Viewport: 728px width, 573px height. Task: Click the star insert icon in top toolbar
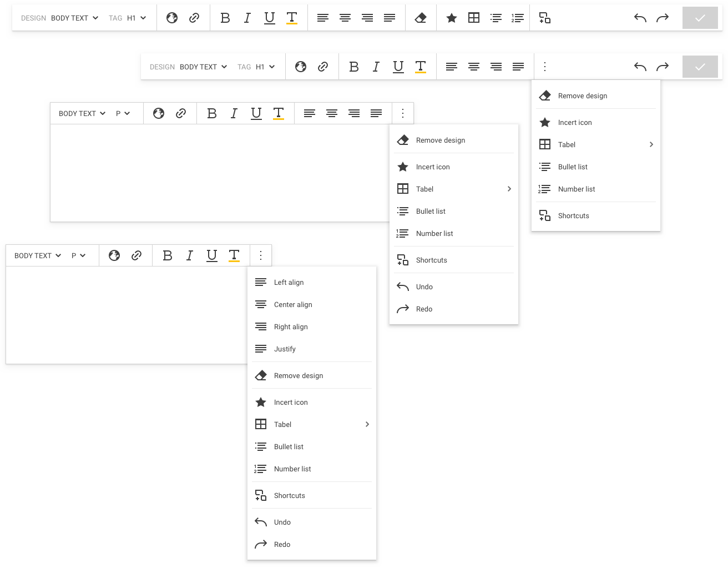pos(452,18)
